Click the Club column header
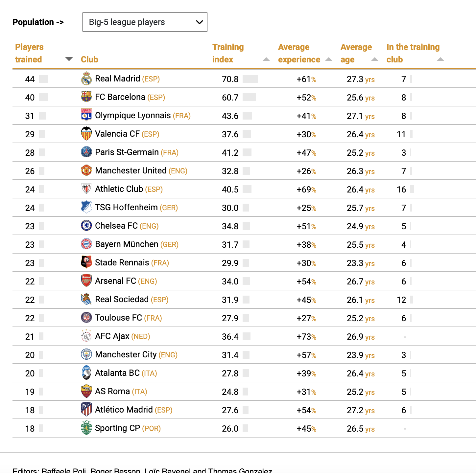The image size is (476, 473). point(89,59)
